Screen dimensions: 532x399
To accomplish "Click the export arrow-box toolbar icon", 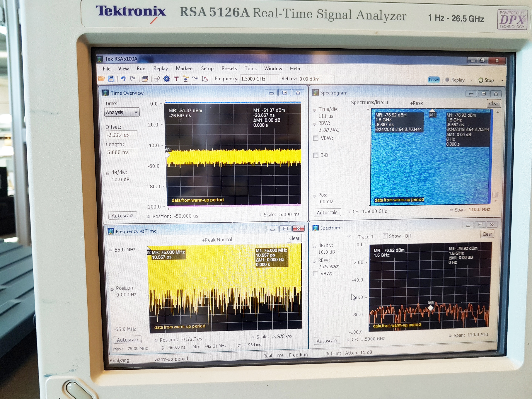I will (157, 79).
